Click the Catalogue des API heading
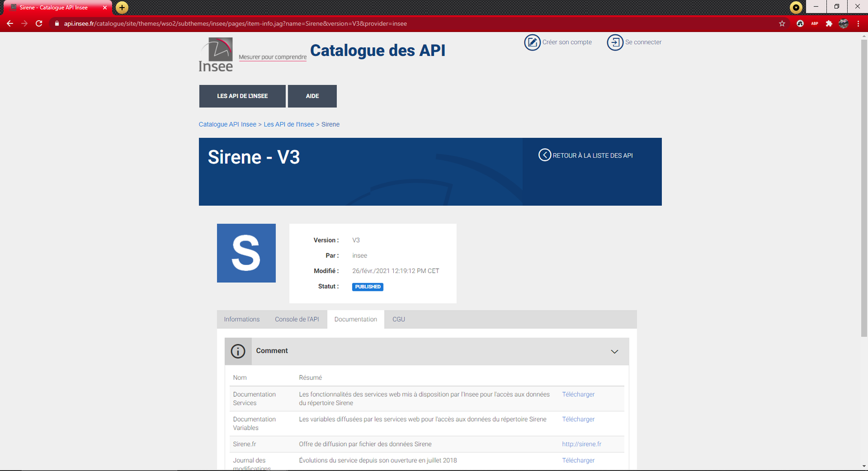 click(x=378, y=50)
